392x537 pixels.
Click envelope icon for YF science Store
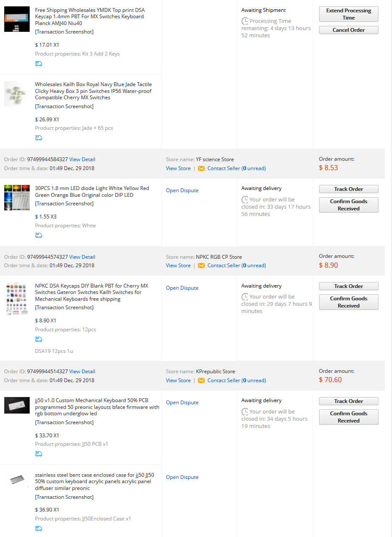[201, 168]
